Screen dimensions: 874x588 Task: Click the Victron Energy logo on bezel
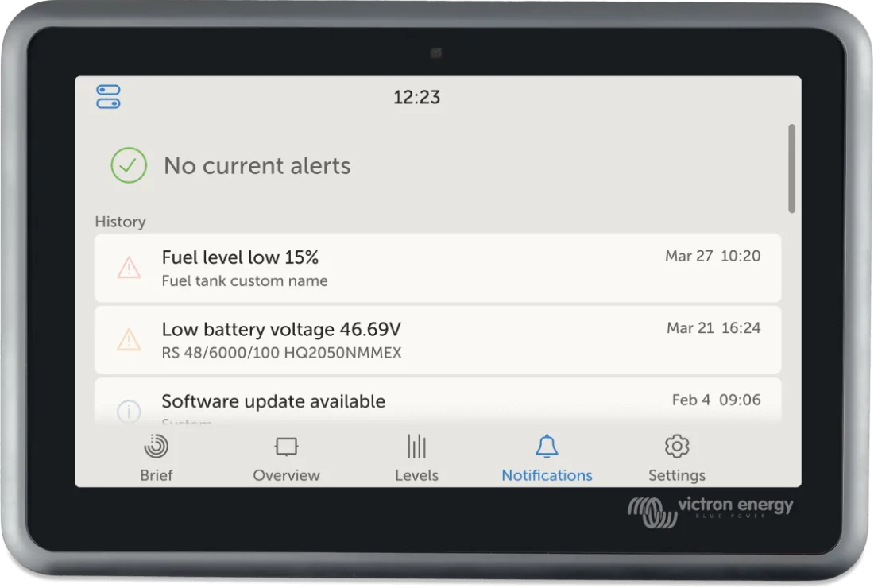point(710,511)
